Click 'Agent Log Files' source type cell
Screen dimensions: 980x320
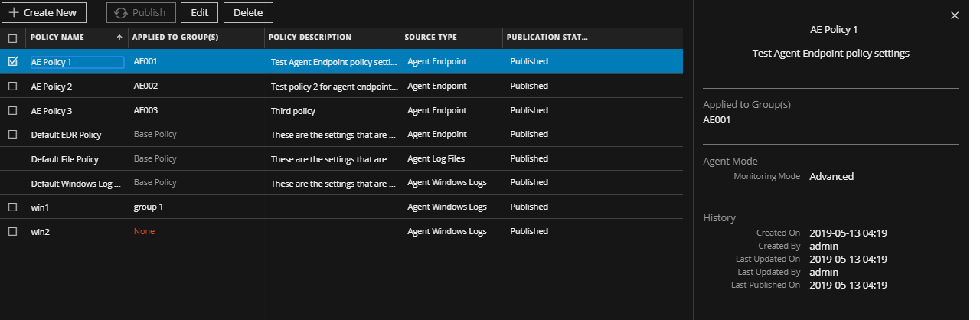[x=436, y=158]
